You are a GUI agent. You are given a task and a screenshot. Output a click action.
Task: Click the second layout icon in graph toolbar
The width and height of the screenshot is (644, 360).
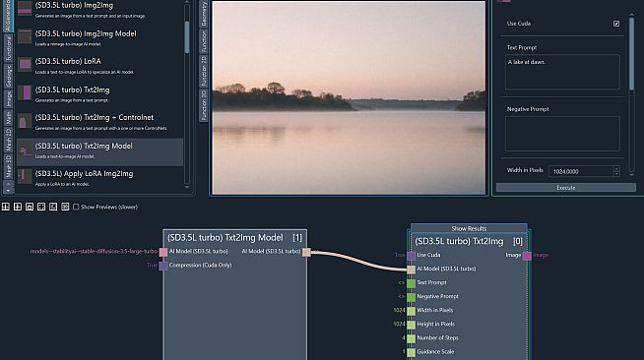(x=18, y=207)
